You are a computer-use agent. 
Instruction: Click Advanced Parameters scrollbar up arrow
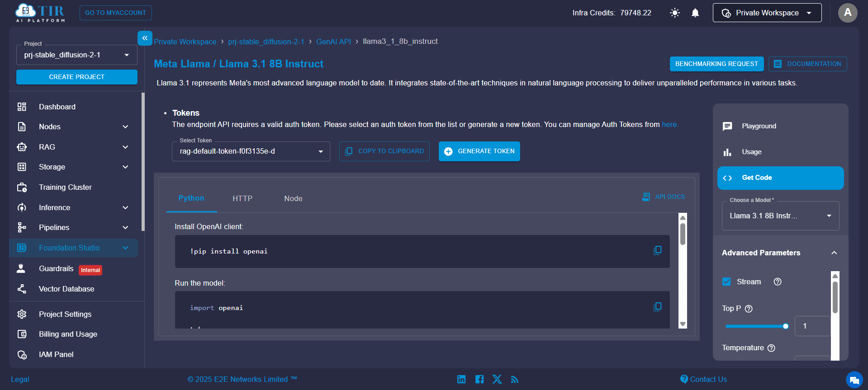pos(835,276)
